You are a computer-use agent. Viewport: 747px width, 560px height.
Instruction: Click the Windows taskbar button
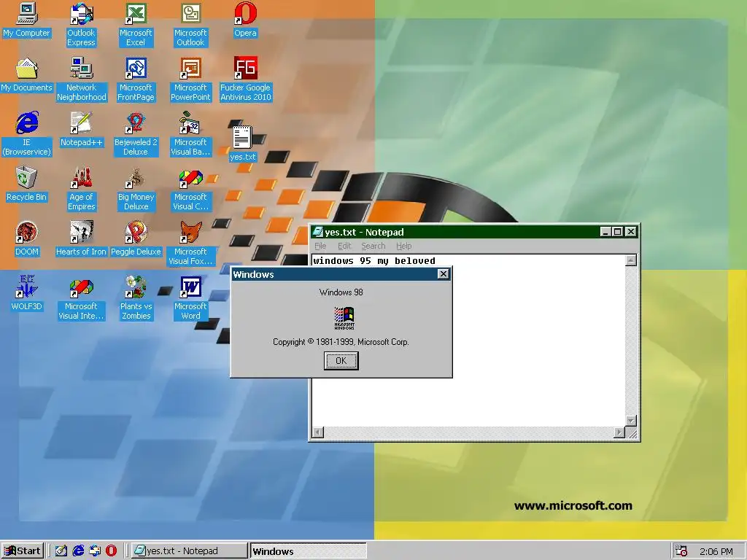(x=308, y=551)
